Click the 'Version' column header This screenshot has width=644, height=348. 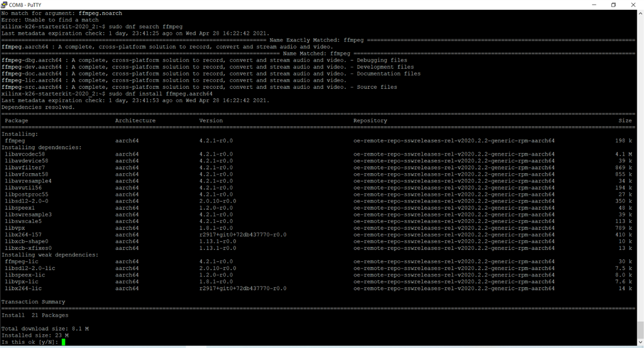click(211, 120)
